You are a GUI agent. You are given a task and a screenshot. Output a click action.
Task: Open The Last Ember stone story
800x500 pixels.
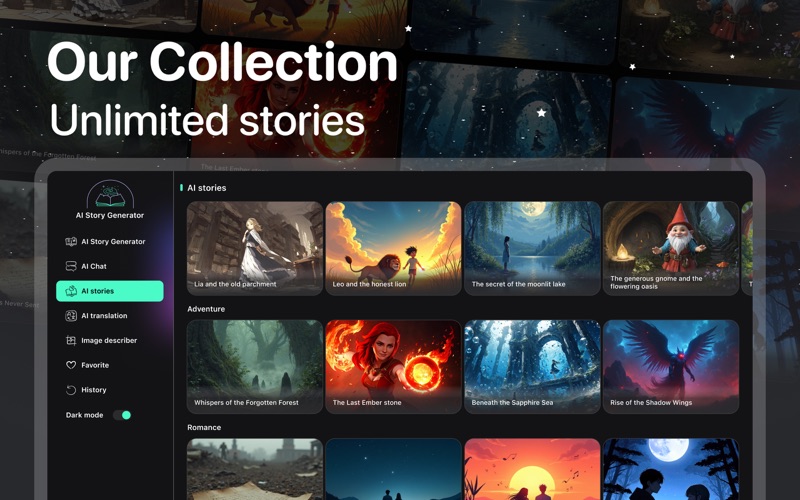[x=393, y=366]
